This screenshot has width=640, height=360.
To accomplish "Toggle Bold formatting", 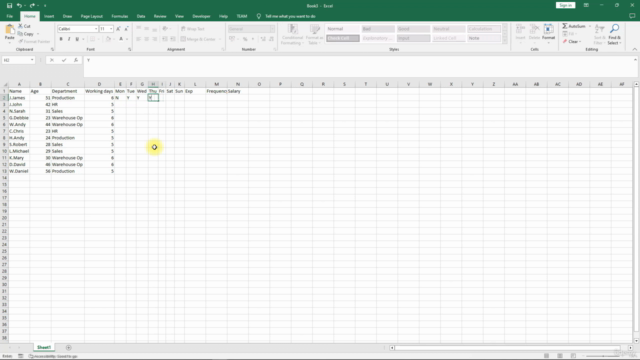I will pos(61,39).
